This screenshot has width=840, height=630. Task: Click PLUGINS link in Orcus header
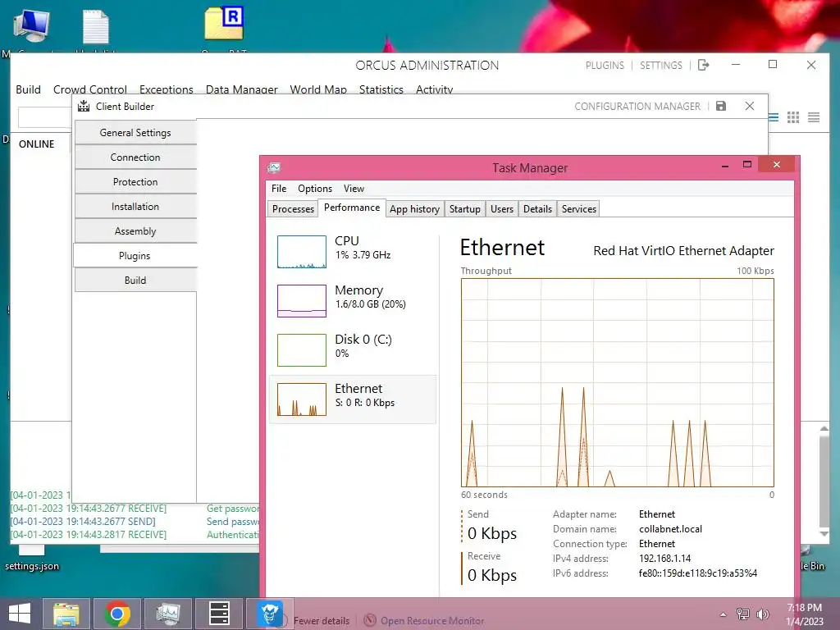point(605,66)
